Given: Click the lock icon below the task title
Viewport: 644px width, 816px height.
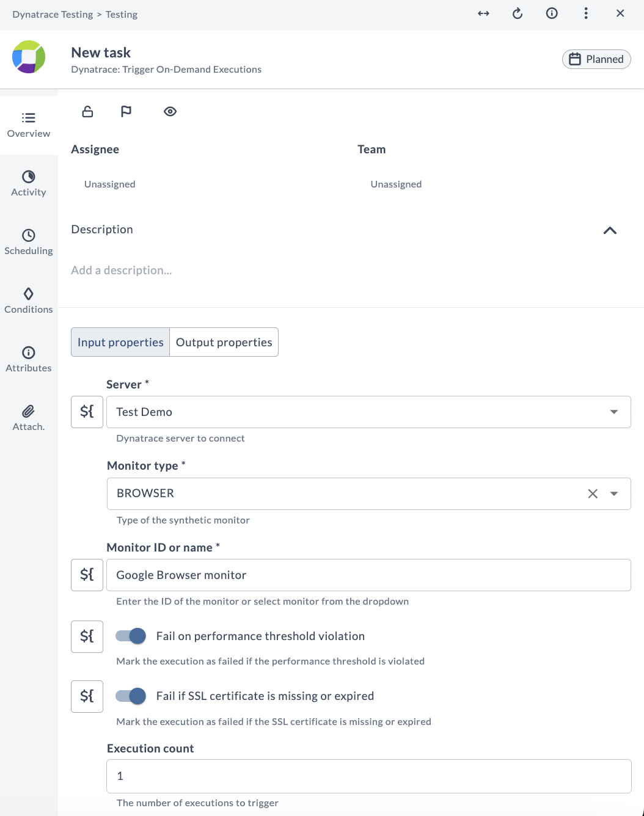Looking at the screenshot, I should (87, 111).
